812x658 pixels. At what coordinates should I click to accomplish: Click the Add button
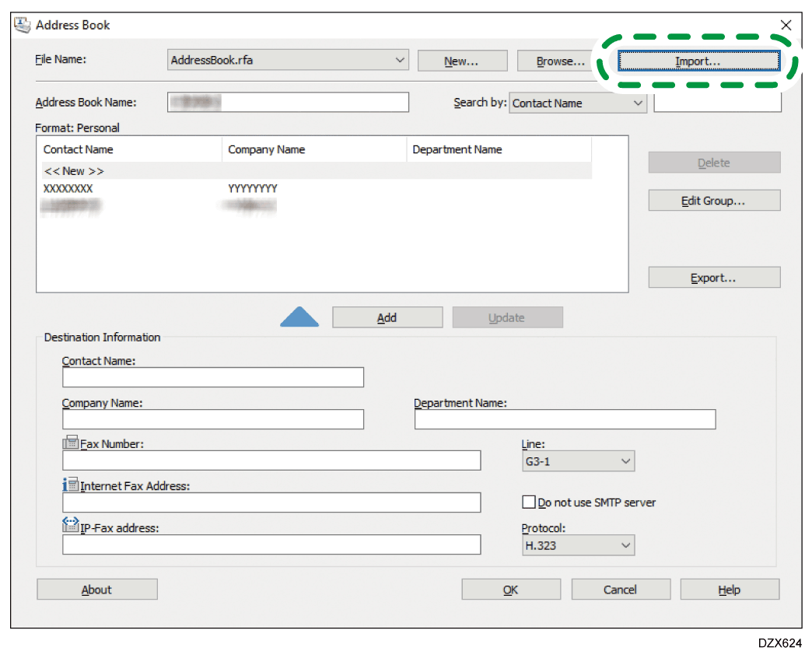(x=387, y=317)
